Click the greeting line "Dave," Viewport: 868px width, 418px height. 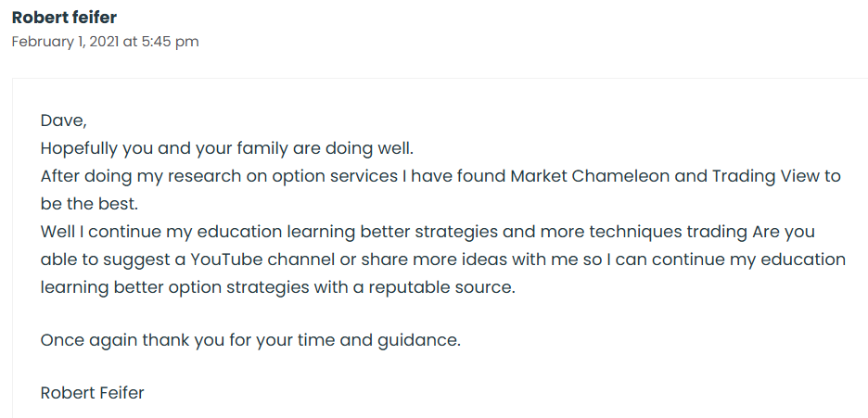click(64, 120)
